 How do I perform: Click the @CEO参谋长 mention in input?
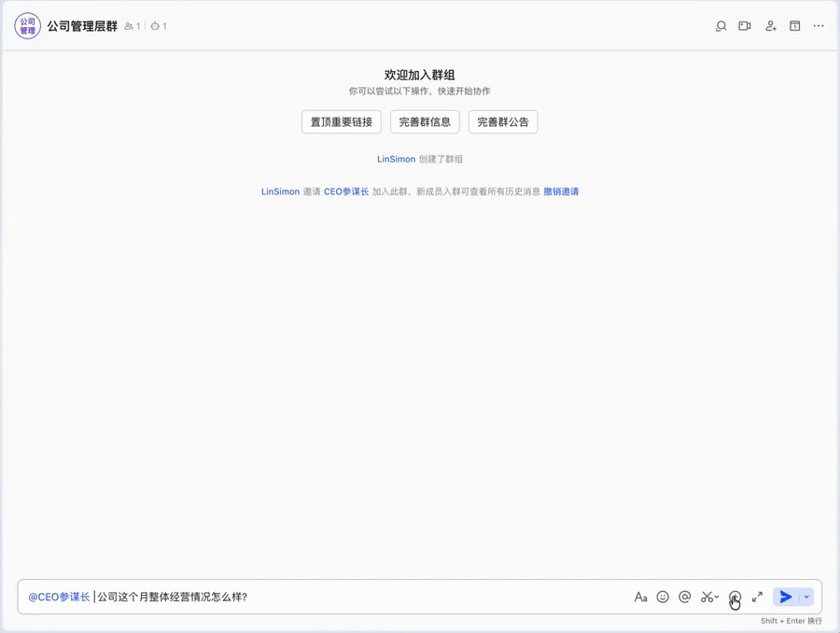point(59,598)
